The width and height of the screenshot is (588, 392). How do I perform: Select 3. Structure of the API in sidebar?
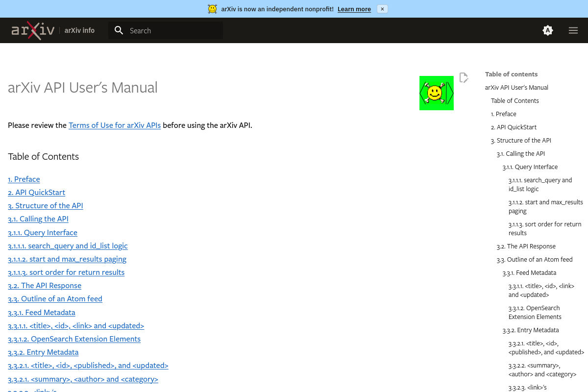click(521, 140)
